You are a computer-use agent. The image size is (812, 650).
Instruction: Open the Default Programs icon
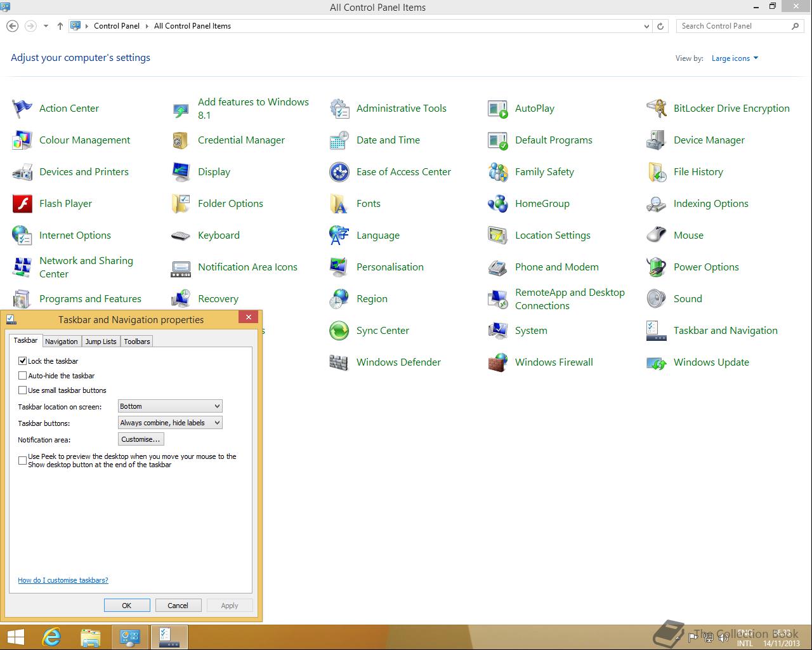pyautogui.click(x=498, y=140)
